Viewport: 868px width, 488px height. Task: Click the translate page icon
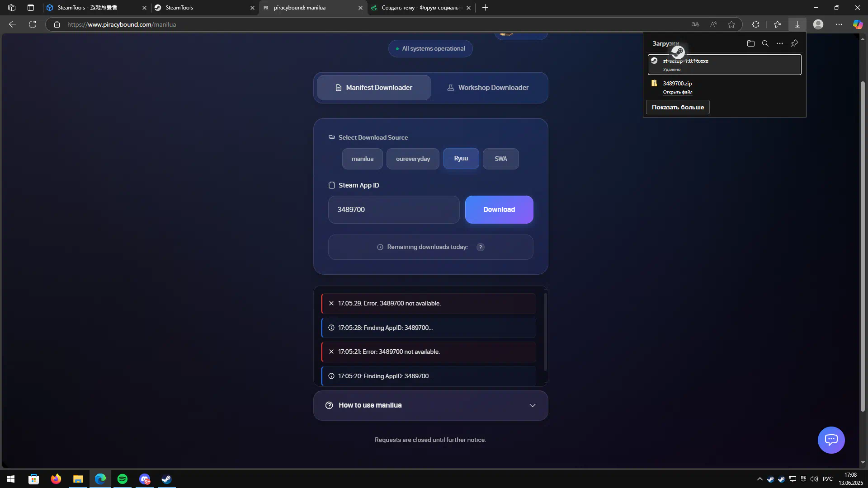point(695,24)
